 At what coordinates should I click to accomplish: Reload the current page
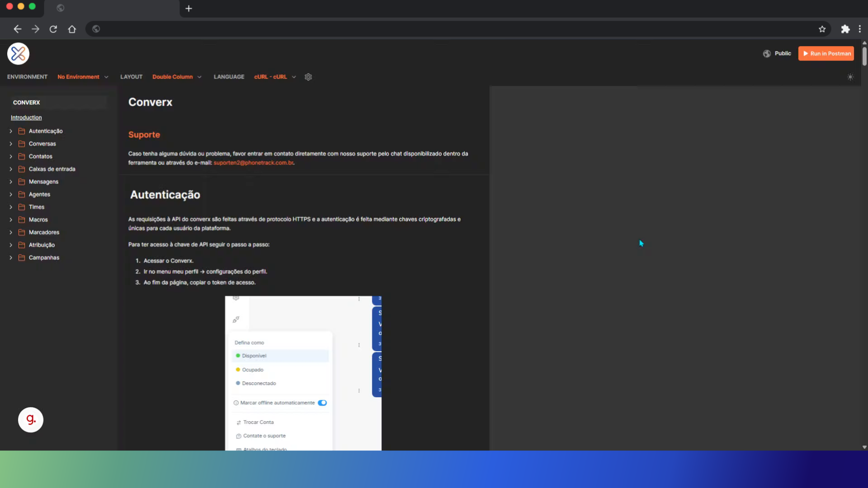[53, 29]
